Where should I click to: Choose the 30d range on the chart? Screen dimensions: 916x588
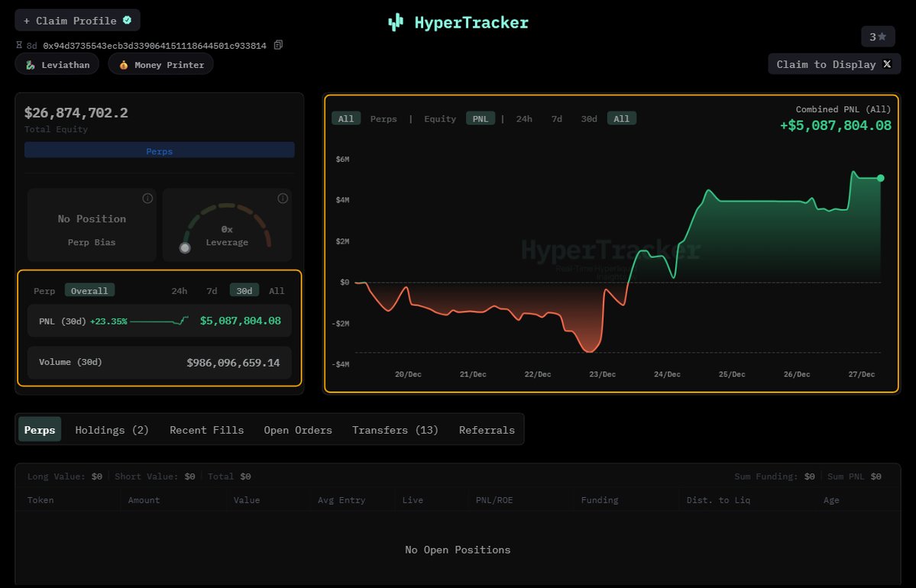589,118
